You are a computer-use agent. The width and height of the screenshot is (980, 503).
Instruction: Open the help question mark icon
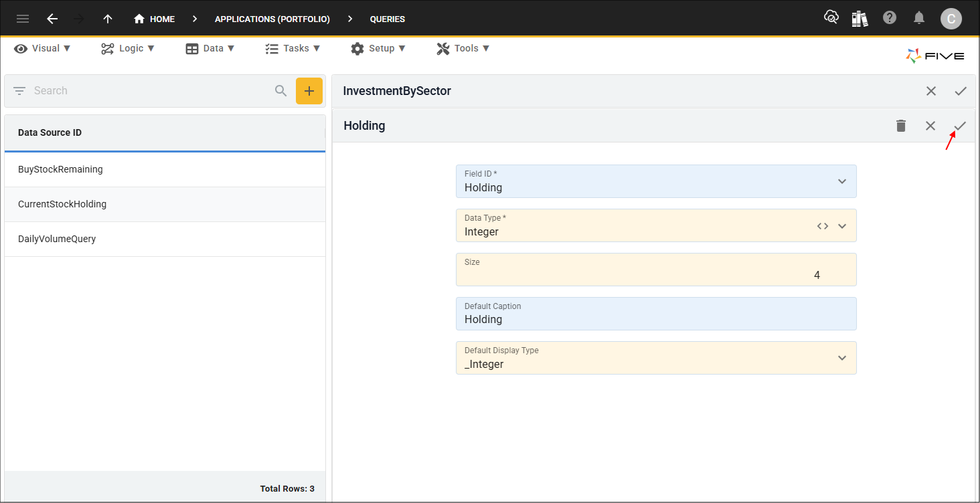(x=890, y=18)
